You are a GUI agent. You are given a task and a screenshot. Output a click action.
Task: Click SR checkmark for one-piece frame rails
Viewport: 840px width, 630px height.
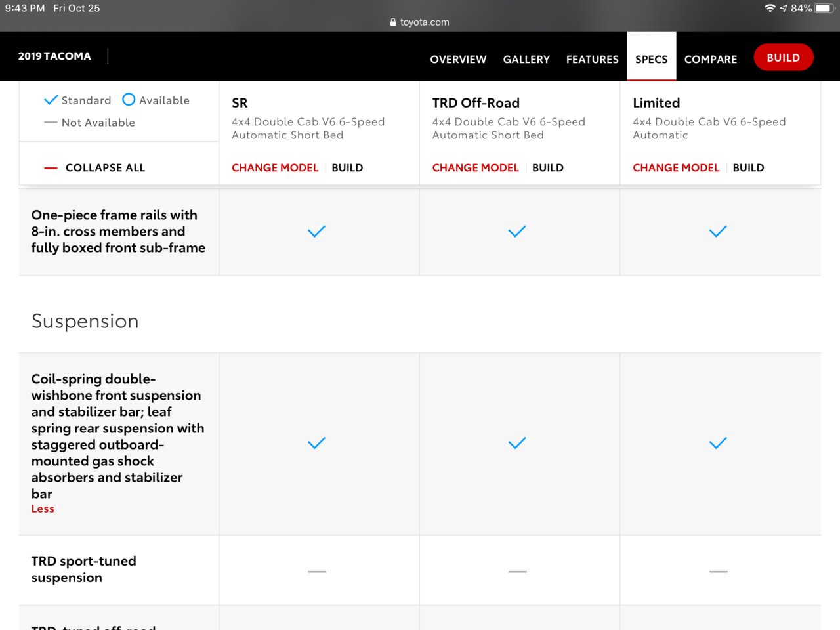tap(316, 231)
